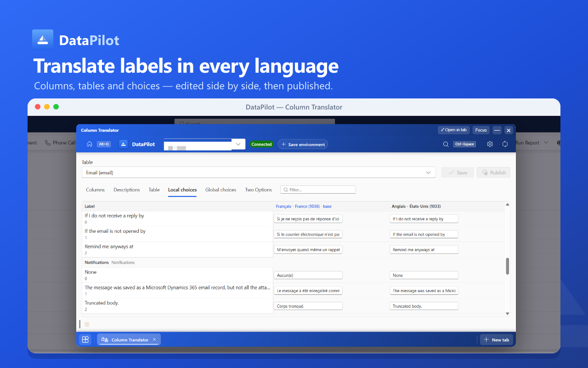Viewport: 588px width, 368px height.
Task: Open the Table dropdown showing Email (email)
Action: pos(259,172)
